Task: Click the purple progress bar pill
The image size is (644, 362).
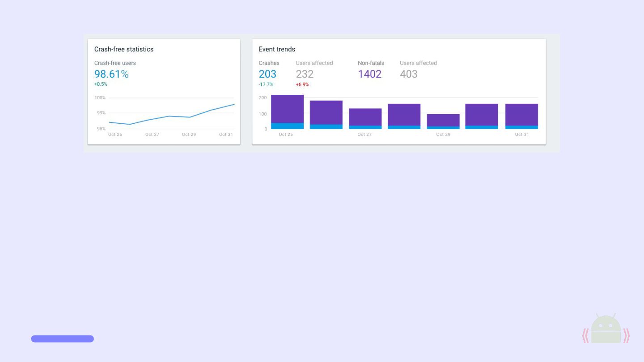Action: (x=63, y=339)
